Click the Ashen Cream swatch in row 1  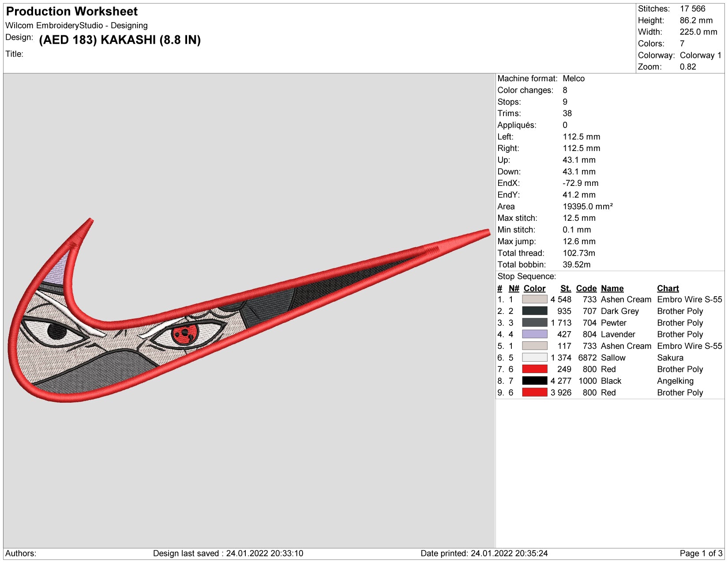point(534,299)
